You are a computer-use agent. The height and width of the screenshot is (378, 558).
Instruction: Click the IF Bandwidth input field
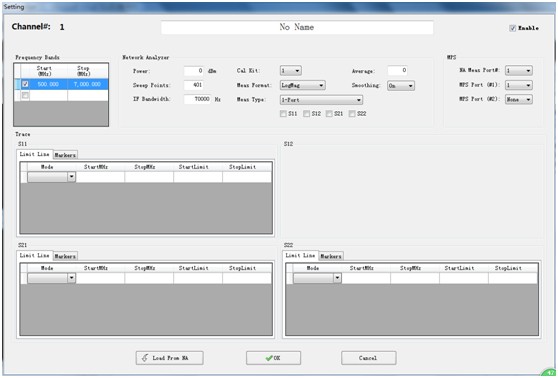pyautogui.click(x=198, y=99)
